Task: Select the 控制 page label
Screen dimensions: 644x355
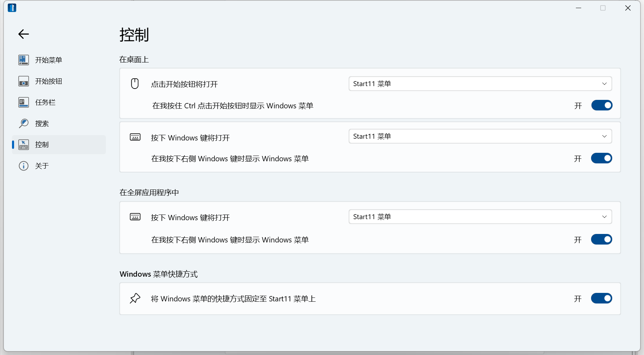Action: 42,145
